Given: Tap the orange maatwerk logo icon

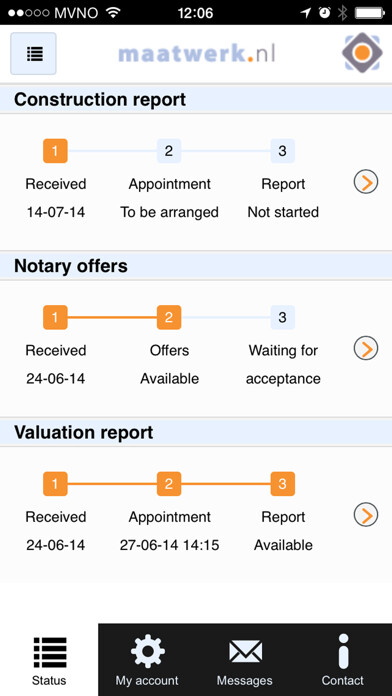Looking at the screenshot, I should point(362,52).
